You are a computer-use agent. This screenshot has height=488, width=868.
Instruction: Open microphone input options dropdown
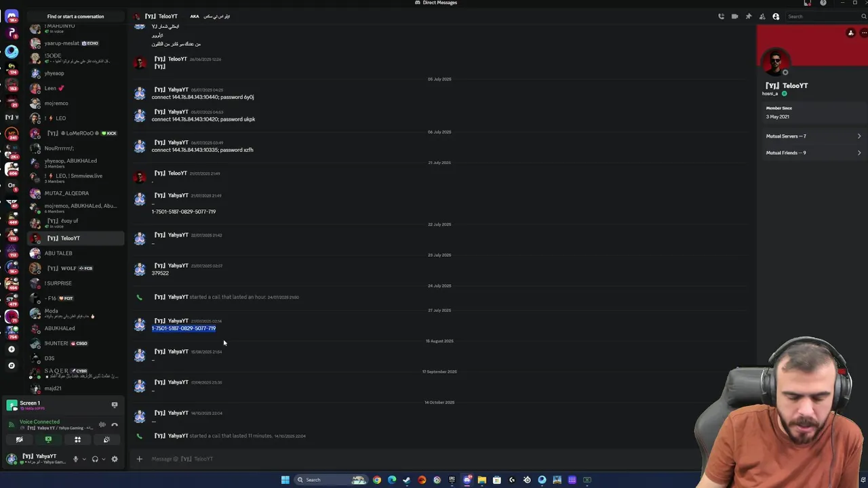click(x=84, y=459)
